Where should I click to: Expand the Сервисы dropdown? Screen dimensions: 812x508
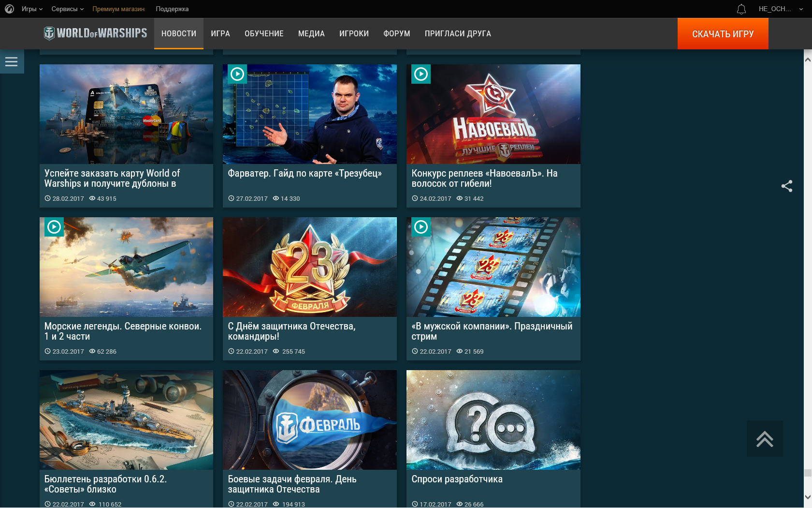tap(68, 9)
